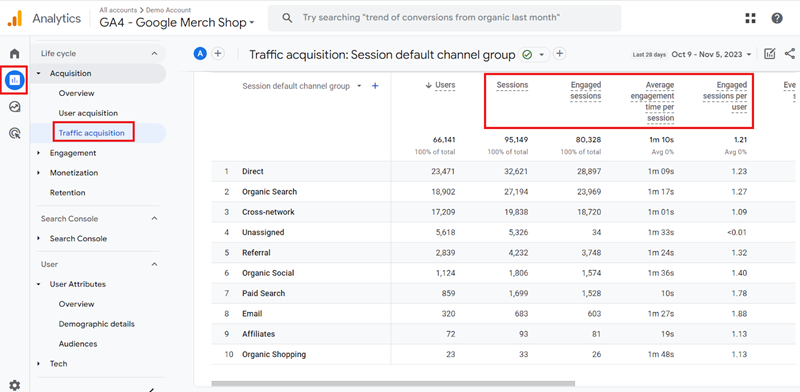Image resolution: width=800 pixels, height=392 pixels.
Task: Open User acquisition report
Action: click(88, 113)
